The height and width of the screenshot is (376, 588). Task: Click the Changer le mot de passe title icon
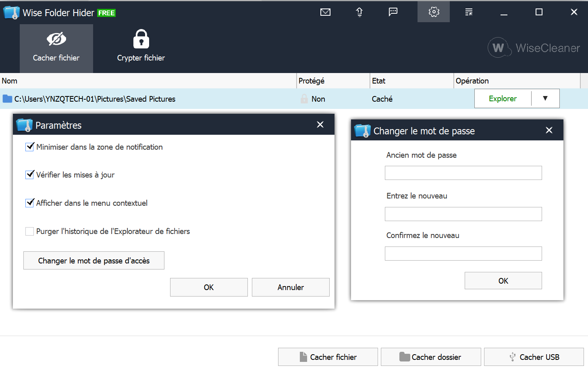click(362, 131)
